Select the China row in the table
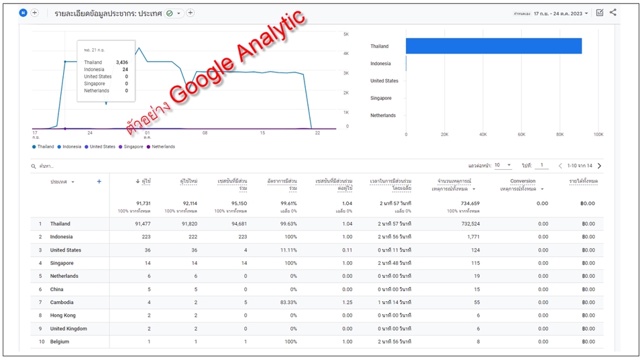Image resolution: width=644 pixels, height=361 pixels. tap(317, 290)
